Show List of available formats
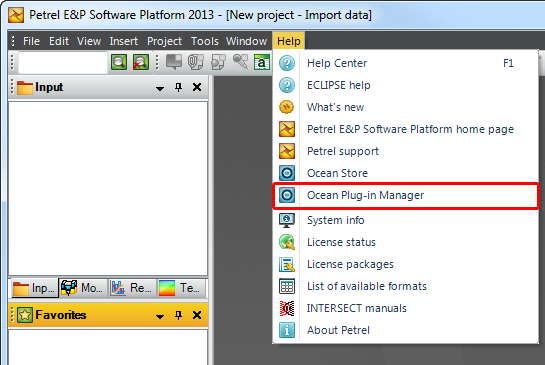 [406, 286]
